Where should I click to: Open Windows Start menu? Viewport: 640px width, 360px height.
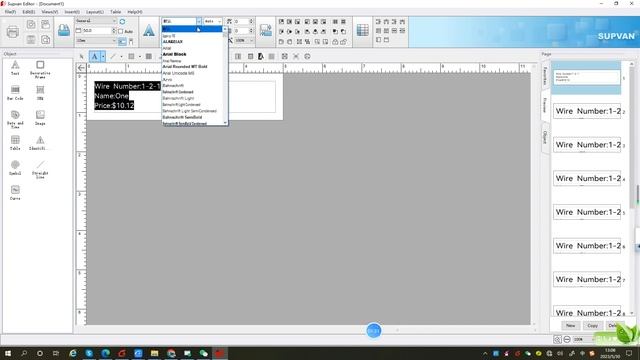[x=7, y=353]
